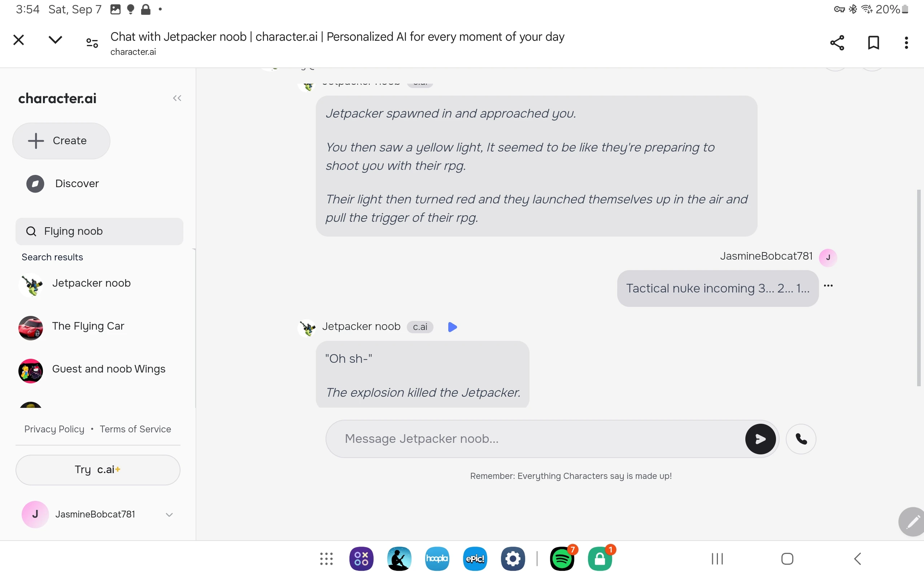Image resolution: width=924 pixels, height=577 pixels.
Task: Send the message with the arrow button
Action: tap(760, 439)
